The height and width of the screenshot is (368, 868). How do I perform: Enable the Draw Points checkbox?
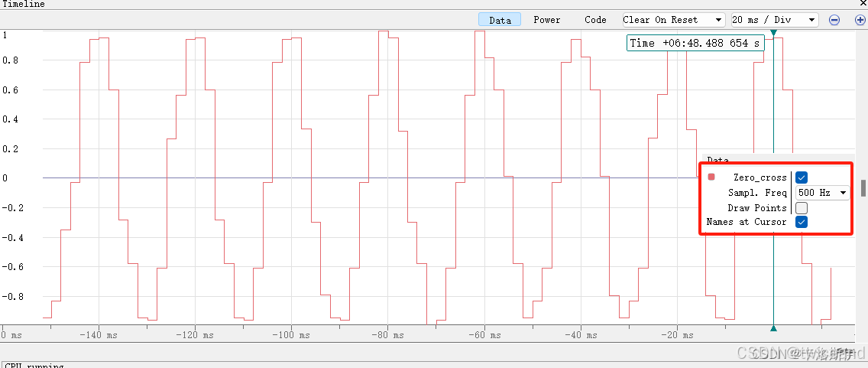(802, 208)
